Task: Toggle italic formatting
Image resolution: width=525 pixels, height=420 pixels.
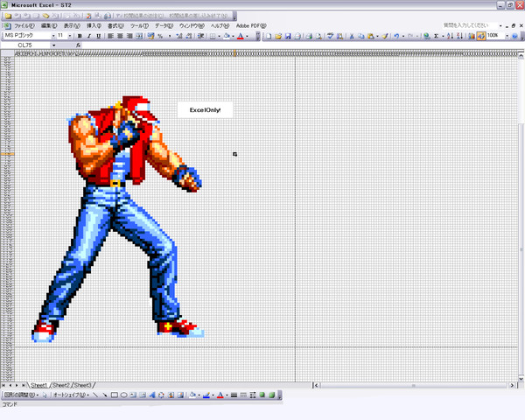Action: pyautogui.click(x=89, y=36)
